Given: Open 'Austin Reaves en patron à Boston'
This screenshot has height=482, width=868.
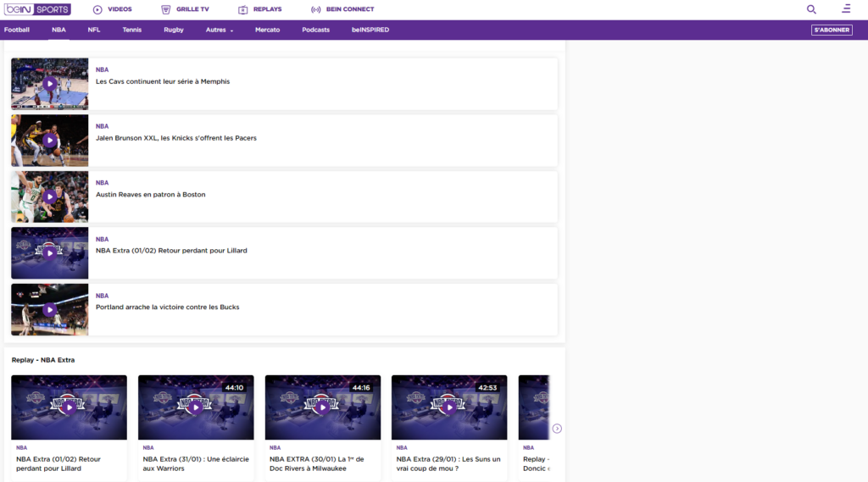Looking at the screenshot, I should [151, 194].
